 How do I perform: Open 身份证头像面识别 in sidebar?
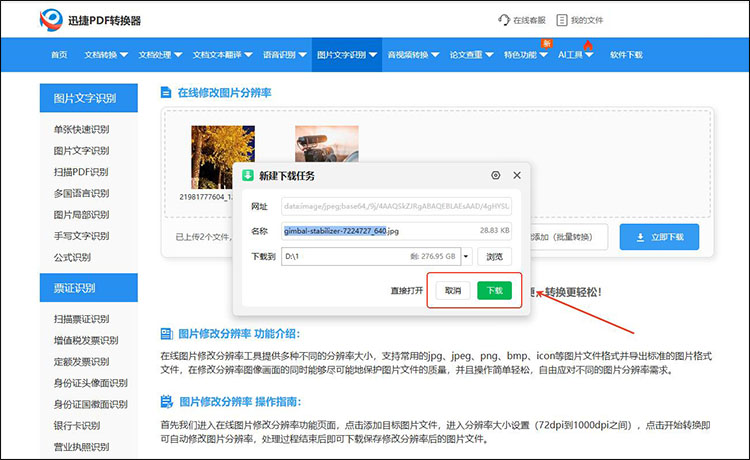pyautogui.click(x=90, y=383)
